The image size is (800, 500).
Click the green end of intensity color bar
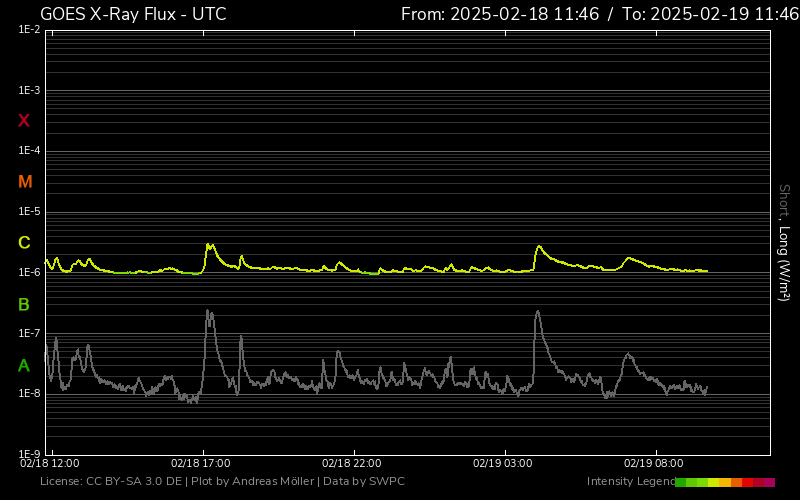[x=681, y=482]
